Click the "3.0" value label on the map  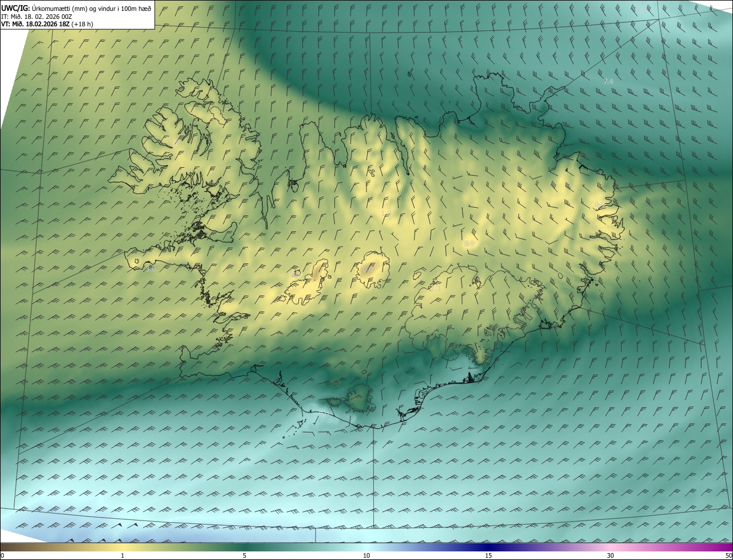point(151,267)
